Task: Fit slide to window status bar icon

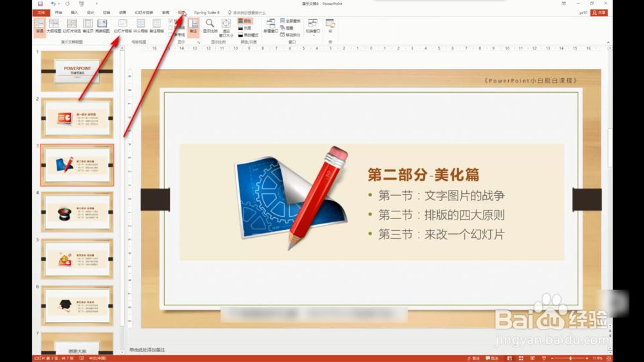Action: (609, 358)
